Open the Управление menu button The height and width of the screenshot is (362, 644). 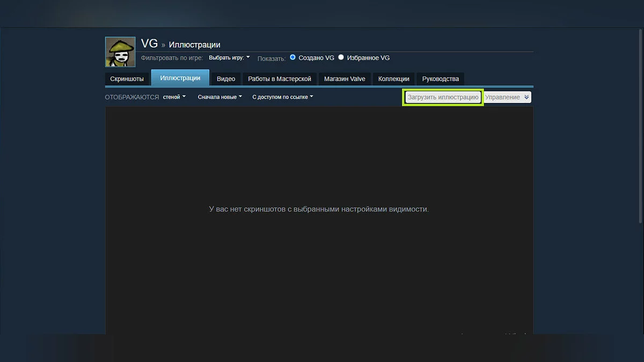click(x=507, y=97)
